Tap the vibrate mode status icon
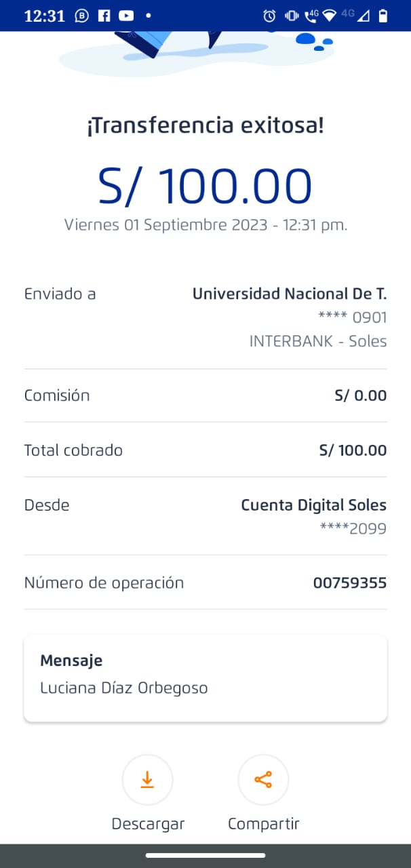The width and height of the screenshot is (411, 868). pos(292,16)
